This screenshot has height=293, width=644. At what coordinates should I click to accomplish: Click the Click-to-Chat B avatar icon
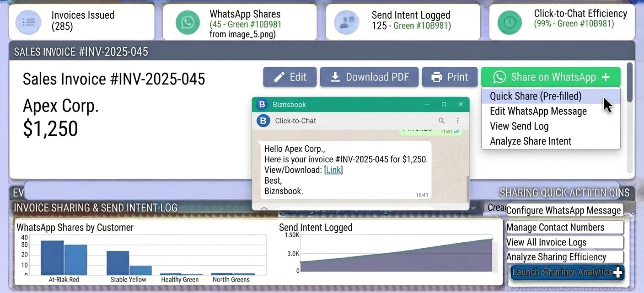pos(263,121)
